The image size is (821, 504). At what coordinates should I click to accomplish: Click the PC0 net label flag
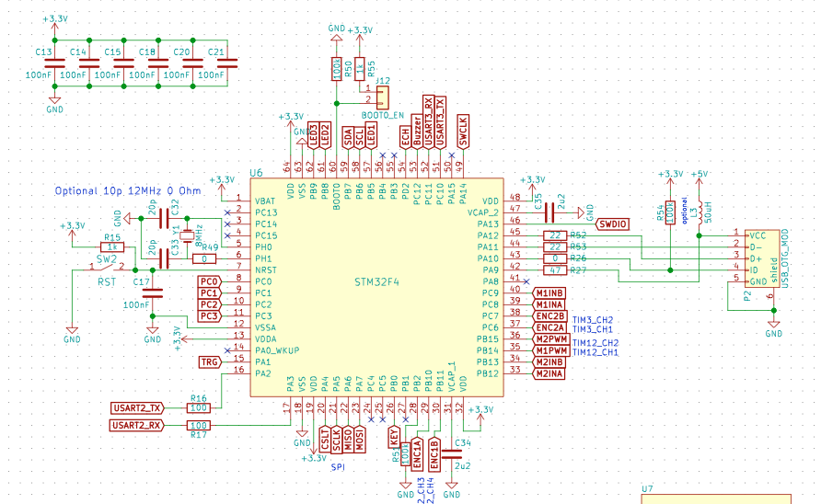tap(208, 281)
